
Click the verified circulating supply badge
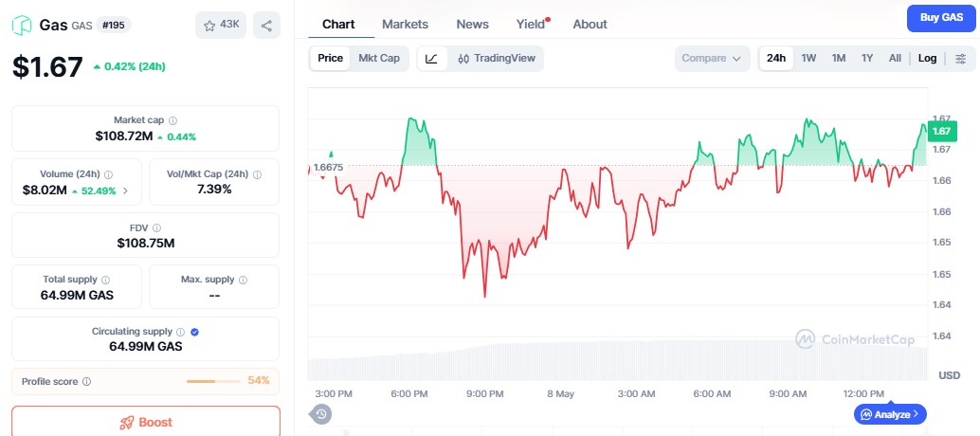[194, 332]
